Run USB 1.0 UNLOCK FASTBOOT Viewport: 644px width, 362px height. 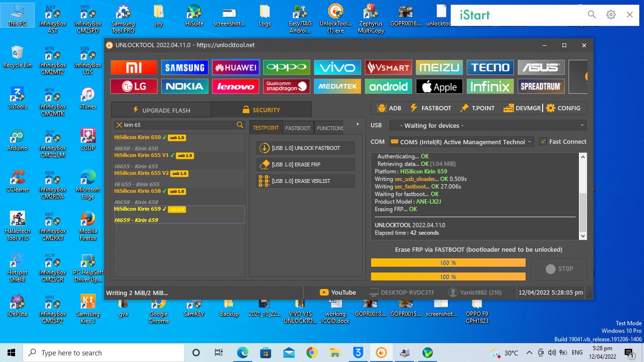tap(305, 148)
